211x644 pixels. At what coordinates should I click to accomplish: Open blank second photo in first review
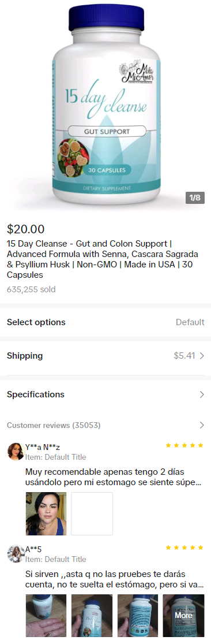pos(92,513)
